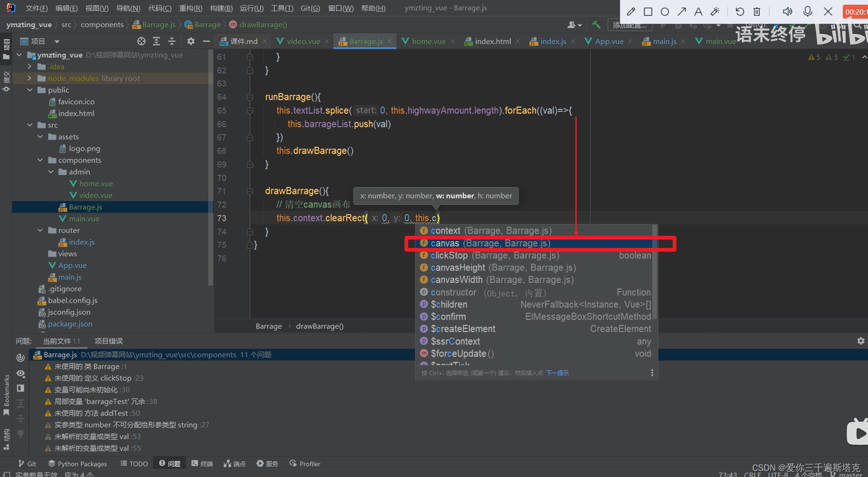Undo the last annotation
Viewport: 868px width, 477px height.
click(x=740, y=11)
